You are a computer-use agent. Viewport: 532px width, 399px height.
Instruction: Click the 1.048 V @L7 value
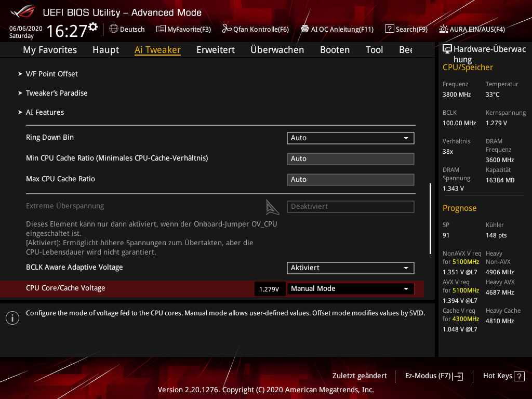460,329
